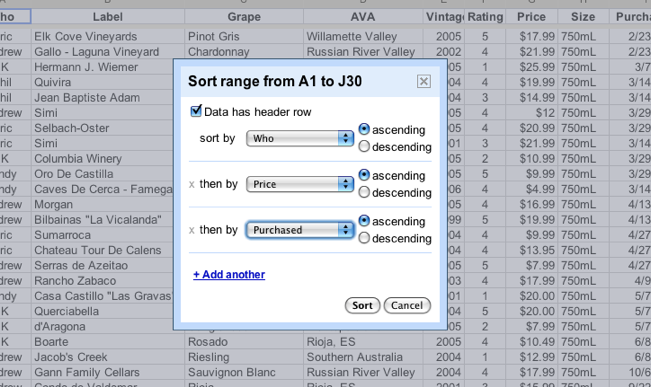Remove the Price sort rule with x

[191, 184]
